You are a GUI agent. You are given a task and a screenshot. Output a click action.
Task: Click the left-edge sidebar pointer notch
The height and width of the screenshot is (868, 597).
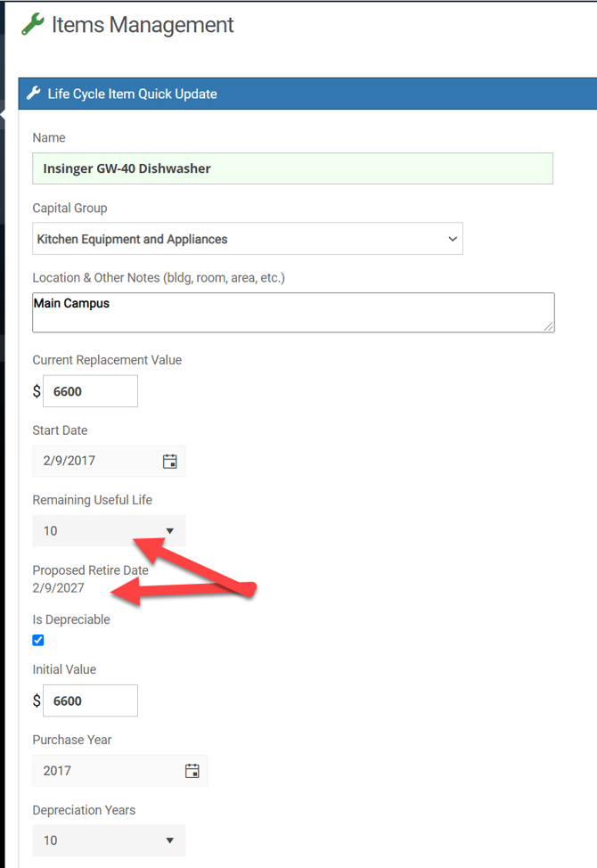(3, 115)
